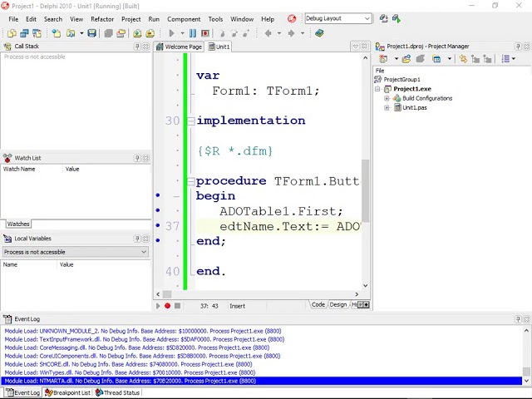The height and width of the screenshot is (399, 532).
Task: Pin the Watch List panel
Action: click(137, 158)
